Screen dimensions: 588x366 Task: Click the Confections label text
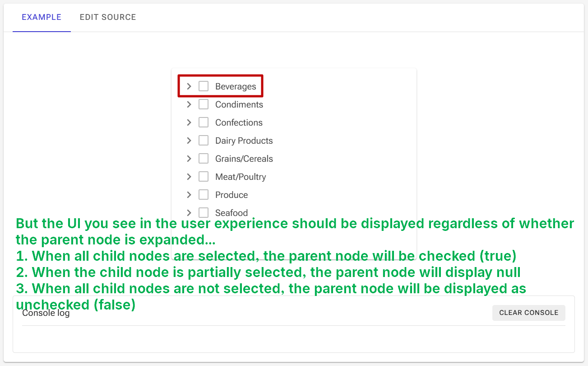[x=239, y=122]
